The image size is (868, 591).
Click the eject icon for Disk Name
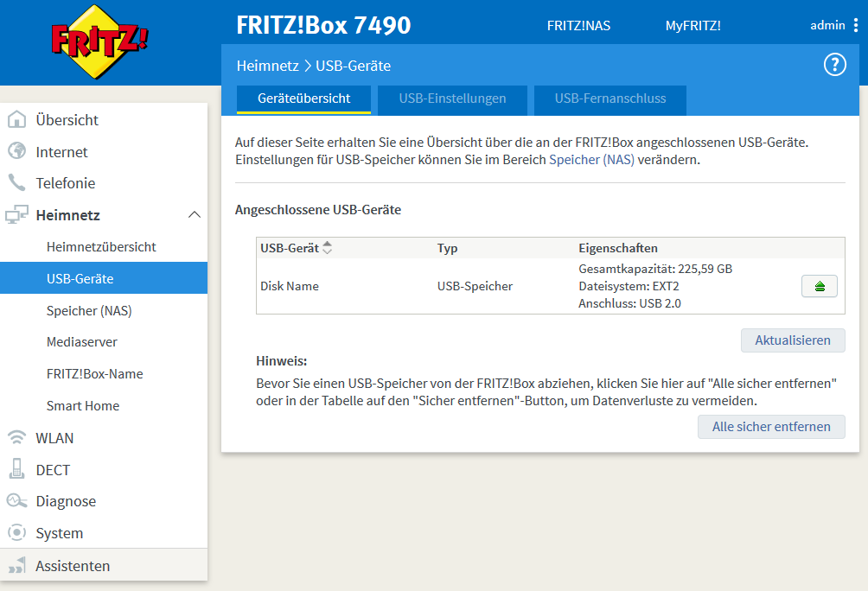pyautogui.click(x=820, y=286)
